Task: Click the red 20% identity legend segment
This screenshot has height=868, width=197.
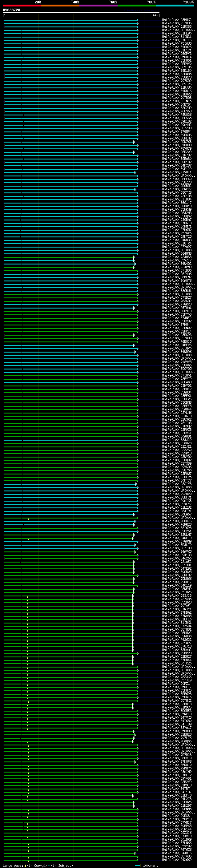Action: tap(22, 6)
